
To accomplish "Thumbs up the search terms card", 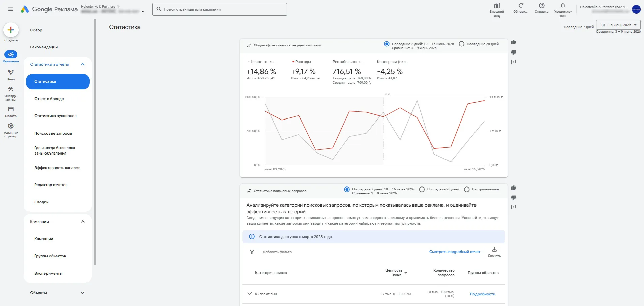I will [513, 188].
